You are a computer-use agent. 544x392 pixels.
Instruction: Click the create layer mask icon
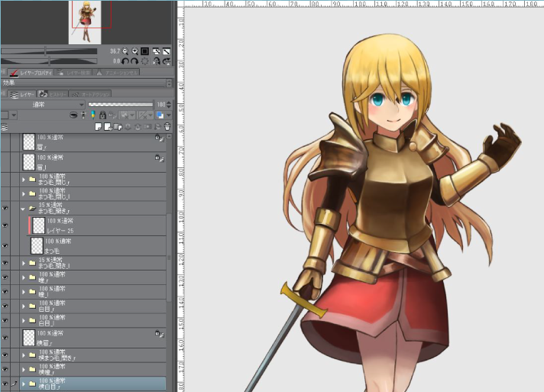tap(147, 127)
